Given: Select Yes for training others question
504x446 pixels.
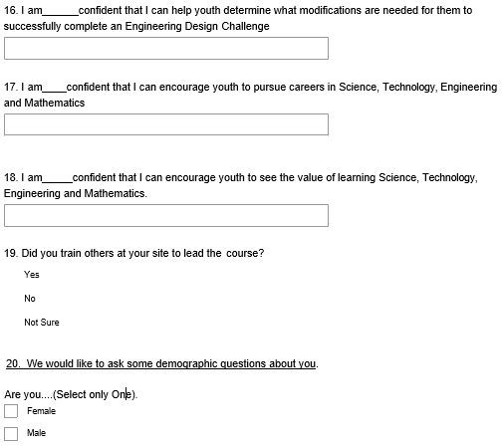Looking at the screenshot, I should coord(32,275).
